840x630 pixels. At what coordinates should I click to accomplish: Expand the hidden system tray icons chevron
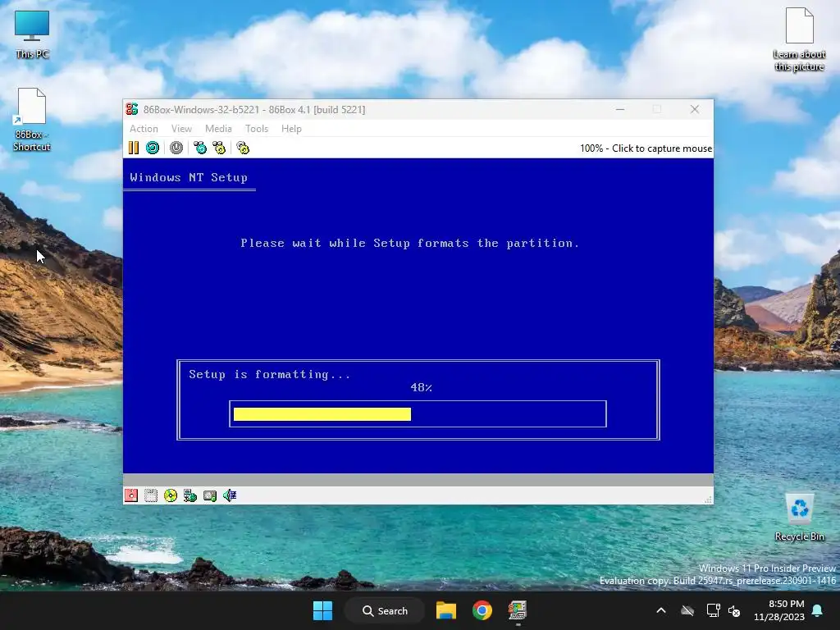click(661, 610)
